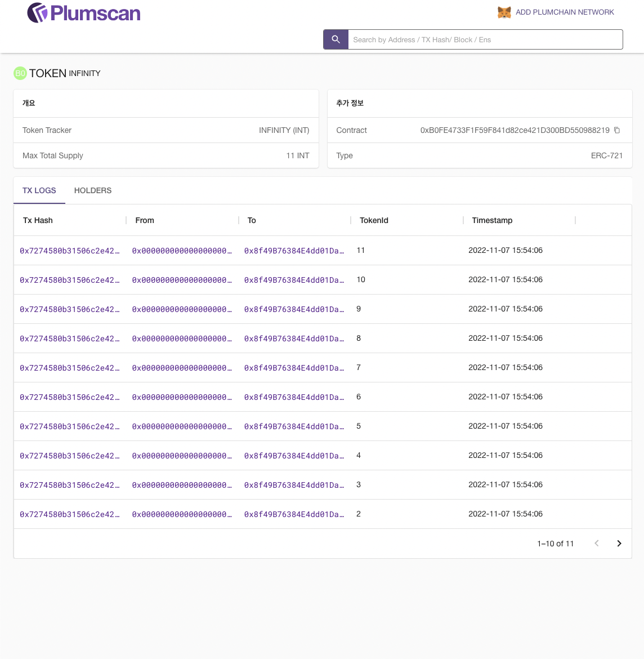Click the Timestamp column header
The height and width of the screenshot is (659, 644).
[x=492, y=220]
